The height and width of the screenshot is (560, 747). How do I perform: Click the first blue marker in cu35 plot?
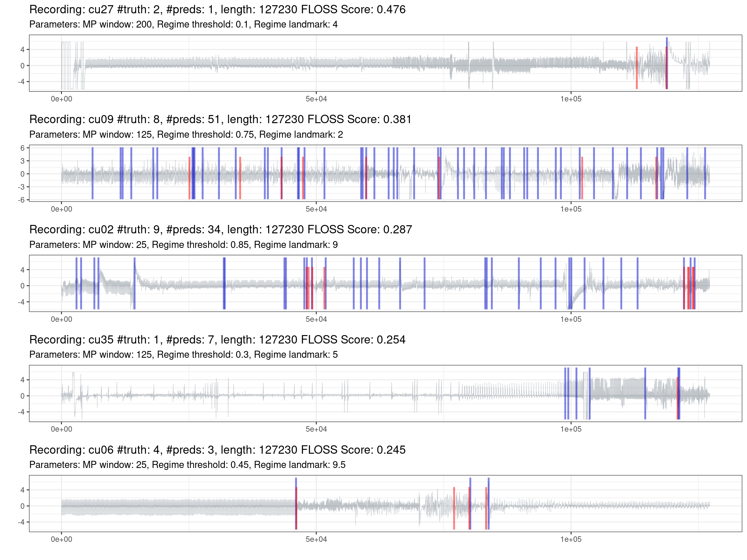coord(565,393)
